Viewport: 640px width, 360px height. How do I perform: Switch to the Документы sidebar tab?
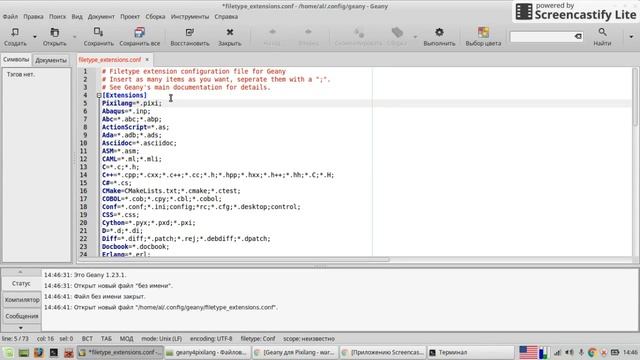click(51, 60)
